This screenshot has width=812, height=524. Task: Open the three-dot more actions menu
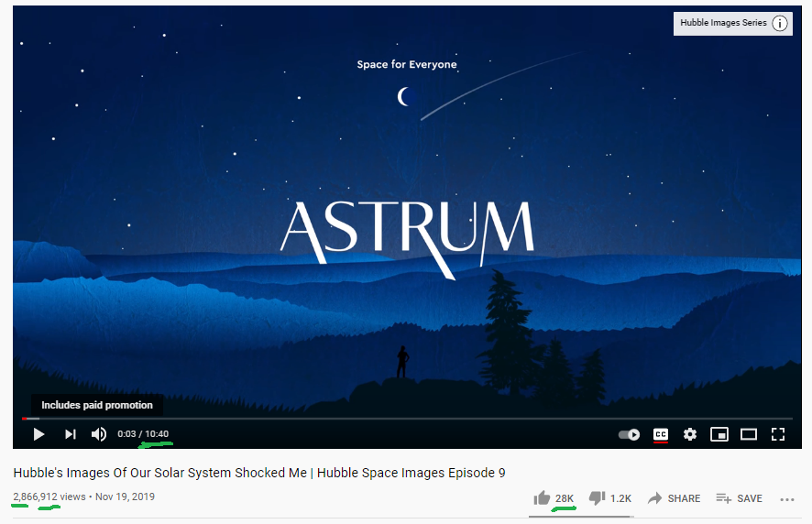point(787,499)
